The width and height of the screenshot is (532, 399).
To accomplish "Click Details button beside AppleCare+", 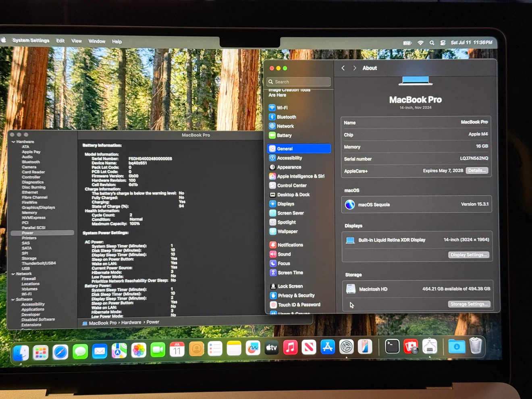I will (x=477, y=170).
